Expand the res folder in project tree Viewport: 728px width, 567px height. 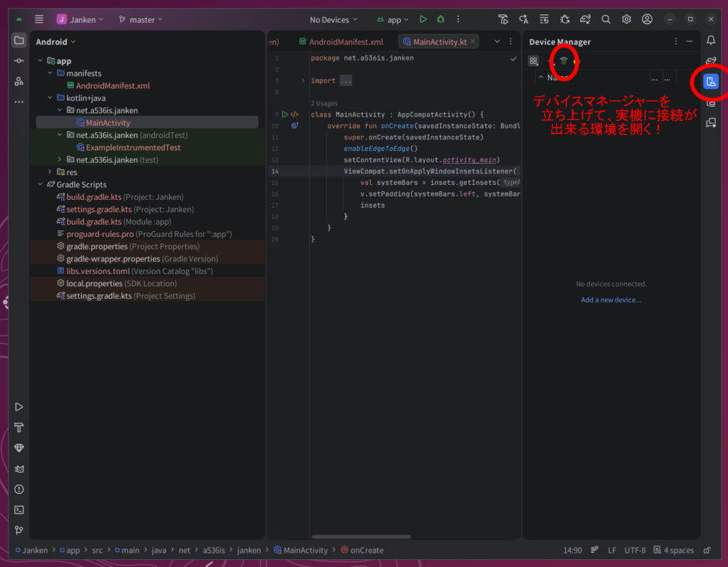pos(50,172)
